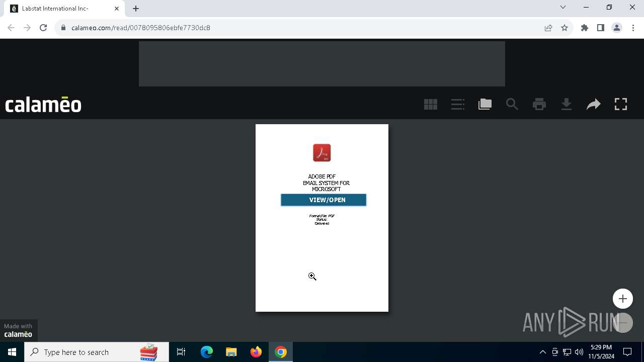Click the share arrow icon
The width and height of the screenshot is (644, 362).
click(594, 104)
